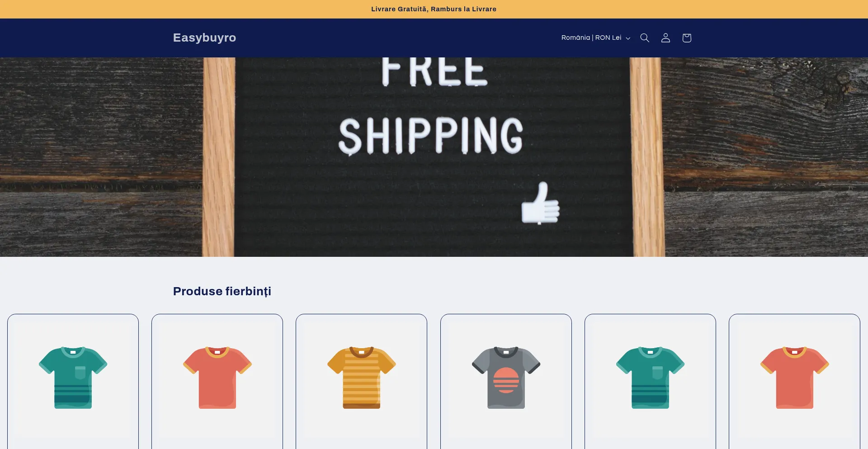Click the teal shirt icon in first card
Viewport: 868px width, 449px height.
click(73, 378)
